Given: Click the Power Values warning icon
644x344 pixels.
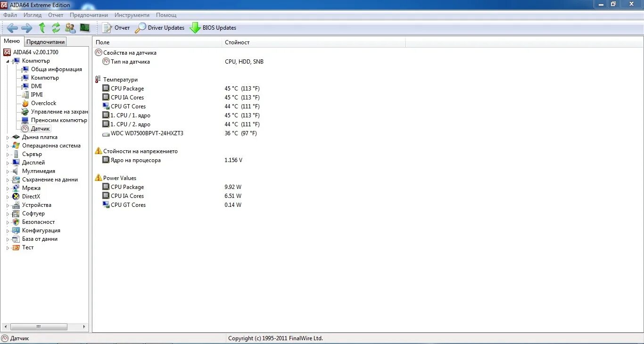Looking at the screenshot, I should click(98, 178).
